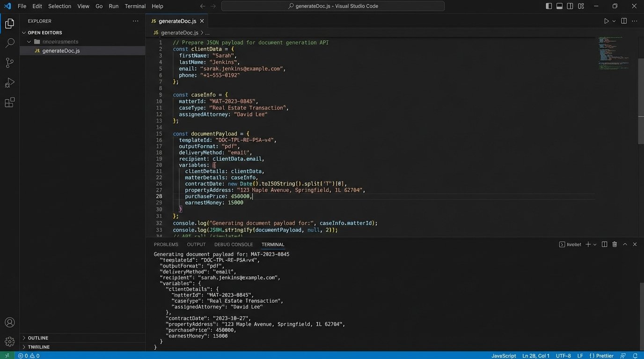Click JavaScript language mode in status bar
Image resolution: width=644 pixels, height=359 pixels.
coord(504,356)
